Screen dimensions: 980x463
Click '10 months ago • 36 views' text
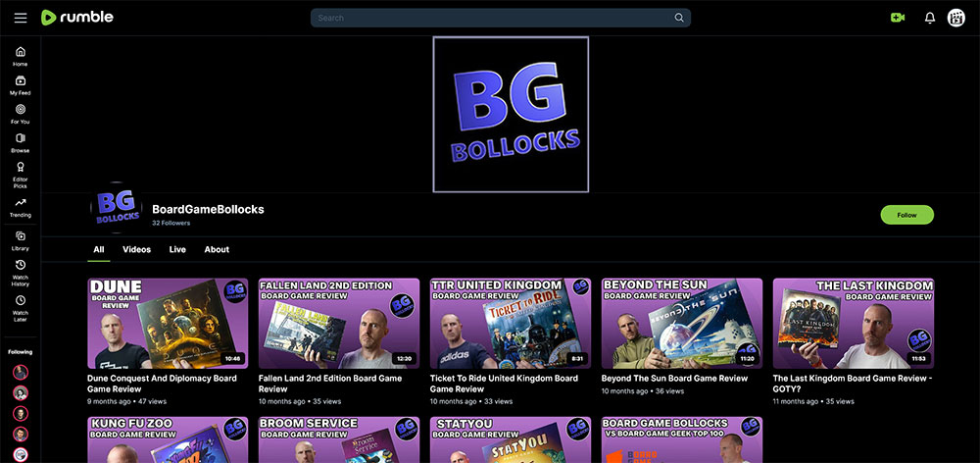pyautogui.click(x=643, y=391)
